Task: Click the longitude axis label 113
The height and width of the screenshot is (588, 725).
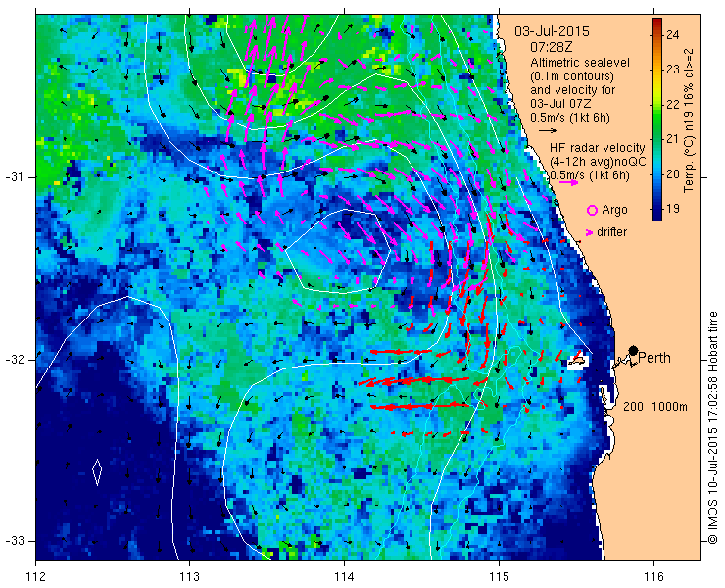Action: click(x=189, y=577)
